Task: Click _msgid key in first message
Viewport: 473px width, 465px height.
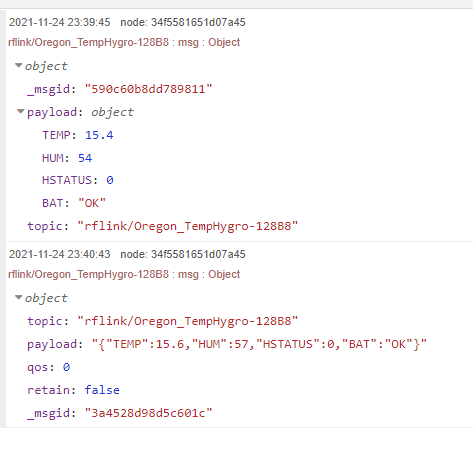Action: click(49, 89)
